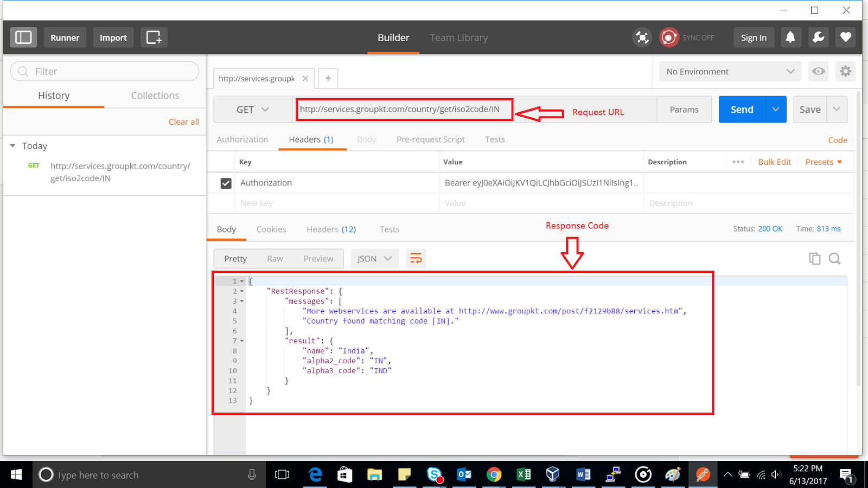This screenshot has height=488, width=868.
Task: Open the response Cookies tab
Action: [271, 229]
